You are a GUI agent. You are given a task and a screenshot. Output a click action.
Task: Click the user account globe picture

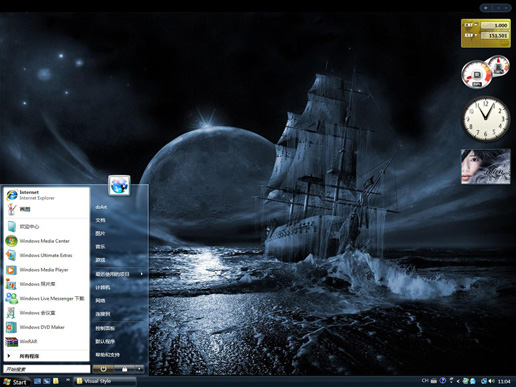pyautogui.click(x=119, y=185)
